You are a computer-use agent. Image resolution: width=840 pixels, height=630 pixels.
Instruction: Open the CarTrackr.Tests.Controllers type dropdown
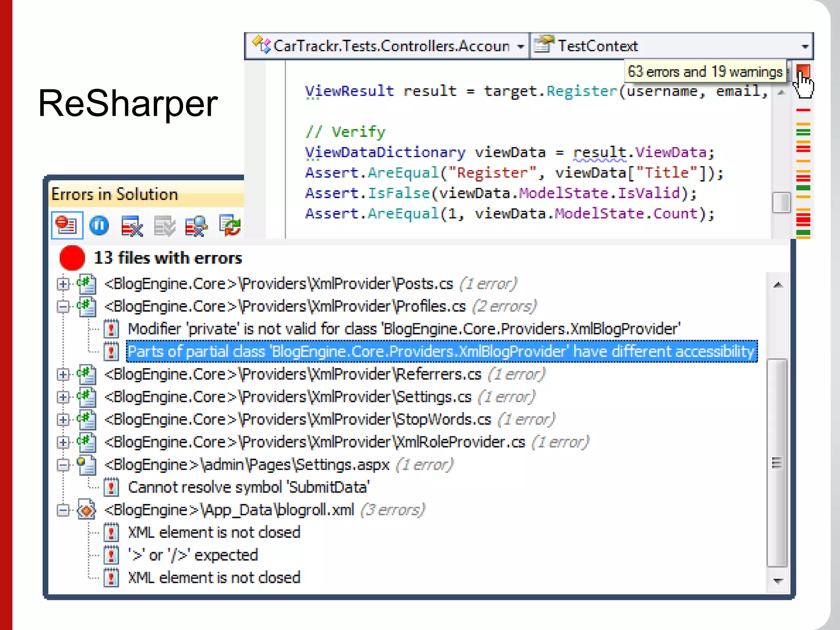pos(520,46)
